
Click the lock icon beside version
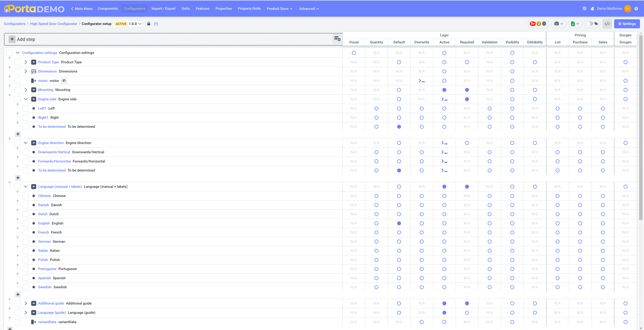tap(149, 24)
